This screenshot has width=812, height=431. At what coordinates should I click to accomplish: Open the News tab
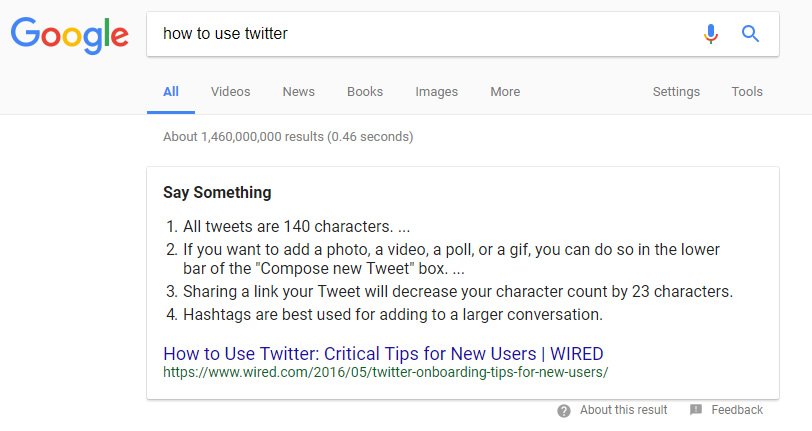298,92
